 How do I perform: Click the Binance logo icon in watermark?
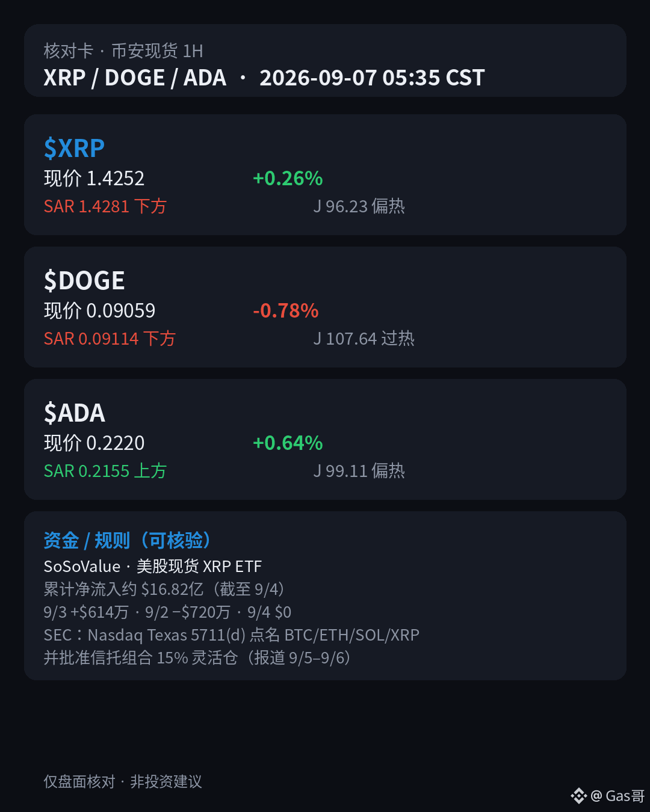click(578, 796)
